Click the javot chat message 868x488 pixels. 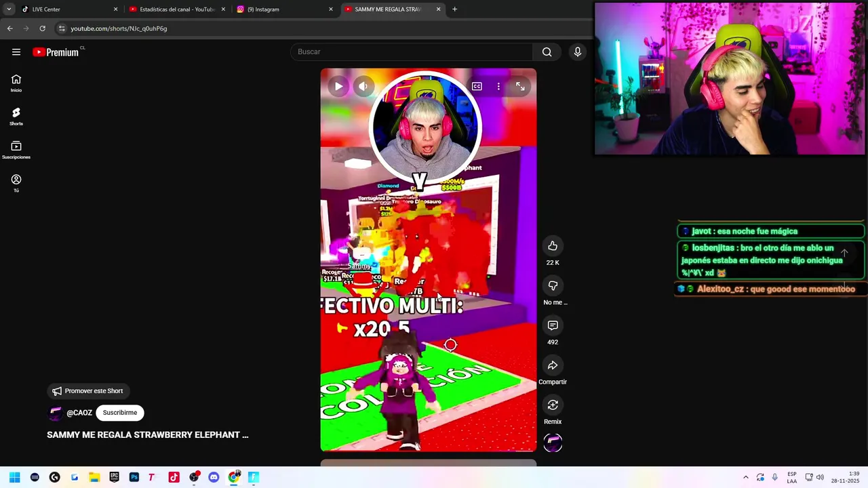[x=770, y=231]
